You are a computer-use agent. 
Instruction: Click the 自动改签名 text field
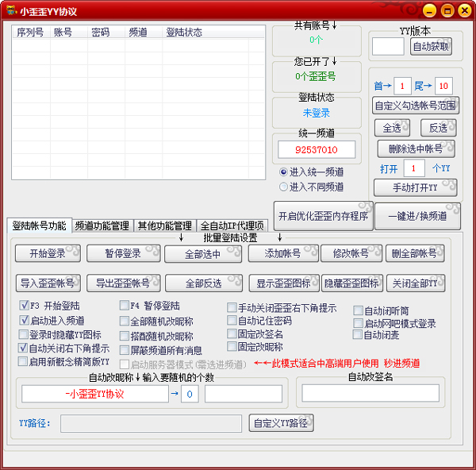(370, 393)
